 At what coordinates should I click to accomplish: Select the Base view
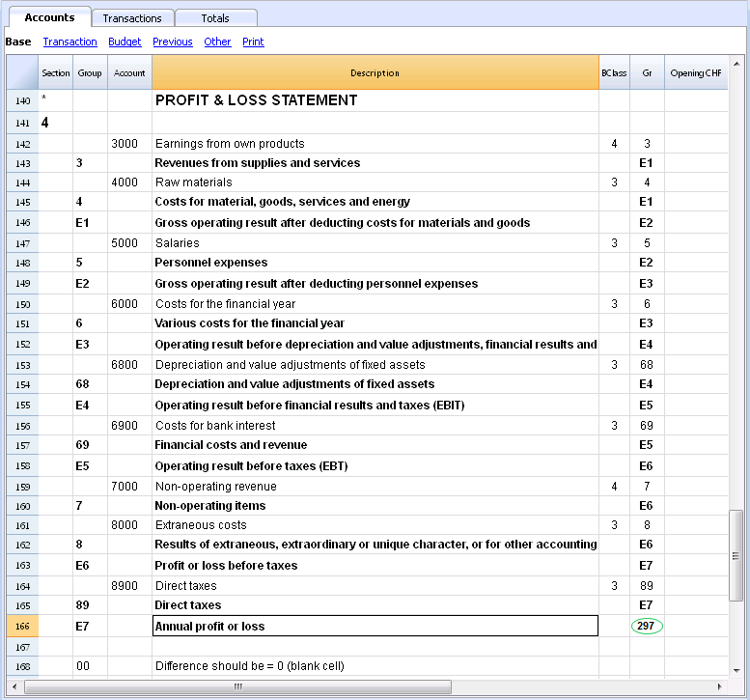(x=18, y=42)
